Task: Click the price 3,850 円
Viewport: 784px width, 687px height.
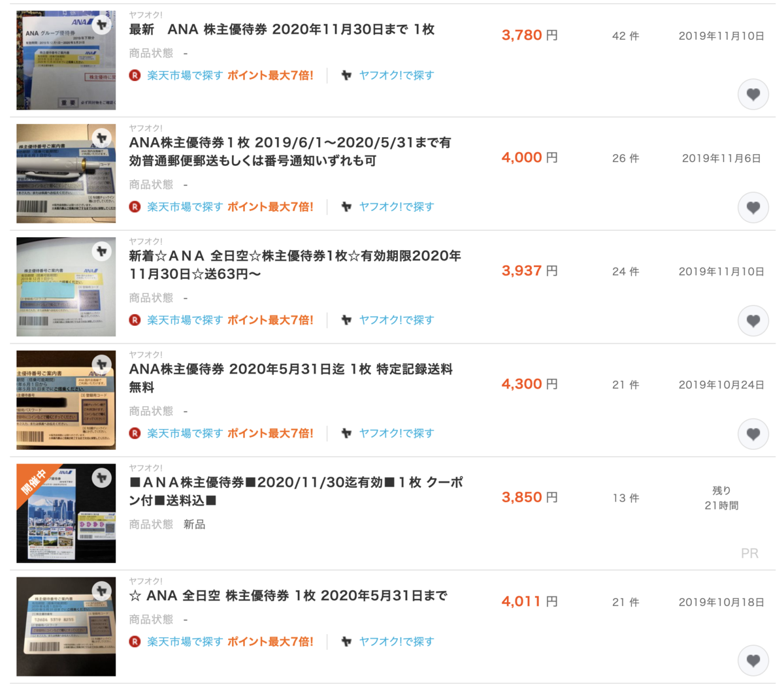Action: coord(529,497)
